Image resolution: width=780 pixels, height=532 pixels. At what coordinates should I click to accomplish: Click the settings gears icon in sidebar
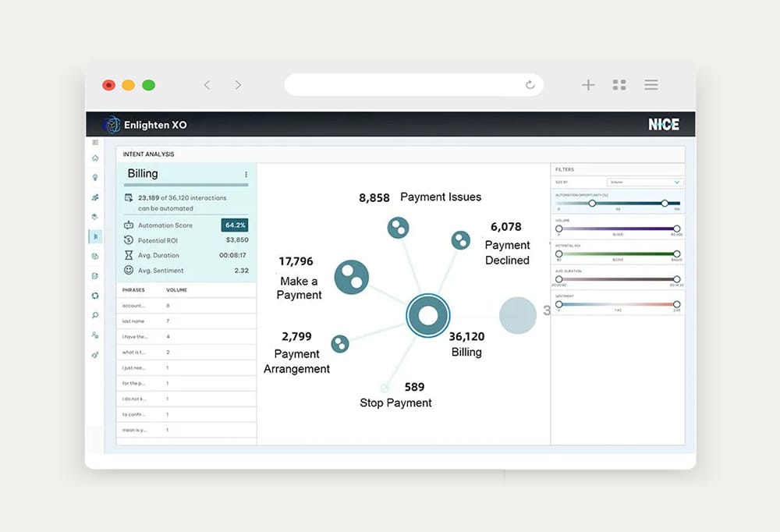(95, 354)
